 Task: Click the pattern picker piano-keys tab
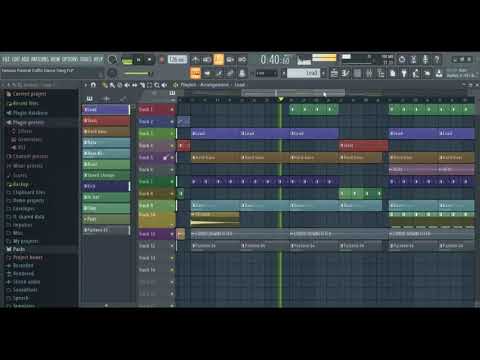(89, 99)
